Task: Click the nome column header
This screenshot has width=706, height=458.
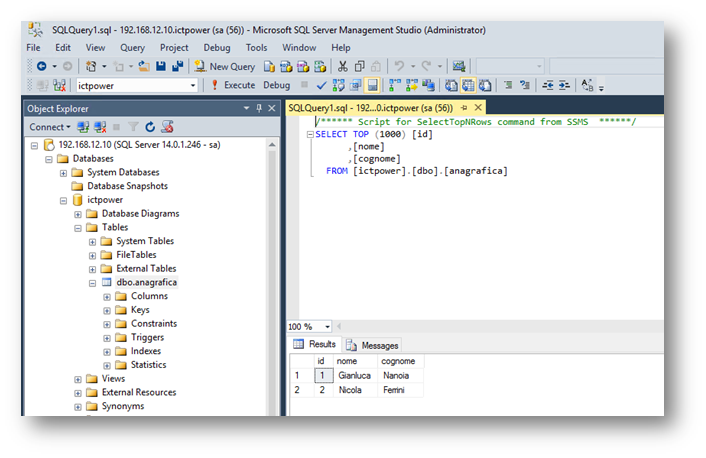Action: coord(355,361)
